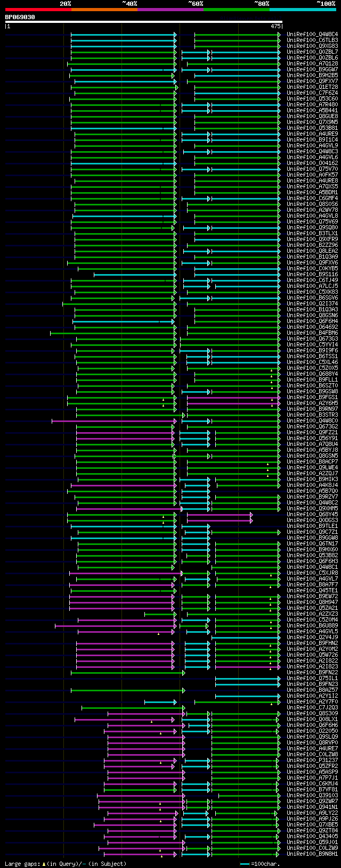Pick row label UniRef100_Q688Y4

pyautogui.click(x=312, y=374)
